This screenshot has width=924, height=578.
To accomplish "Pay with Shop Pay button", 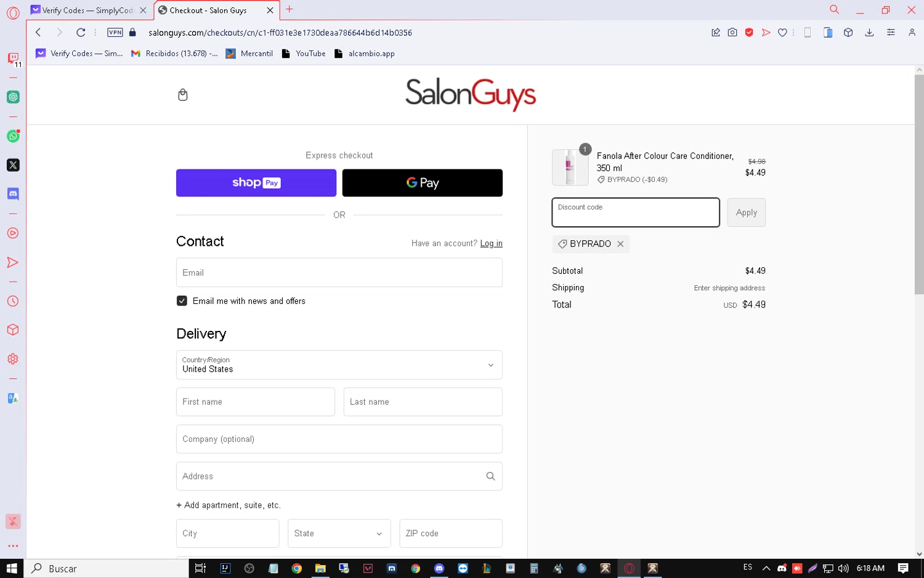I will tap(256, 183).
